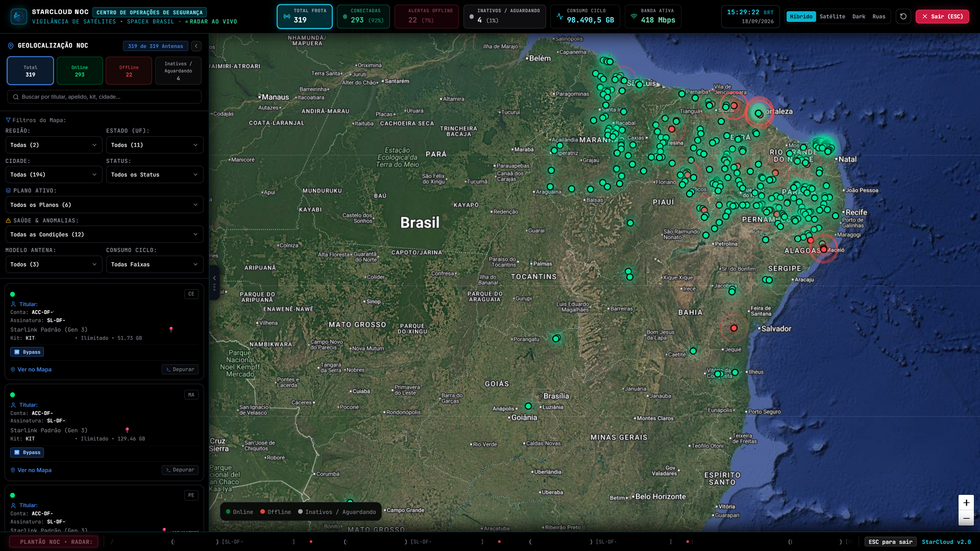Screen dimensions: 980x551
Task: Click the green marker near Brasília
Action: pos(528,406)
